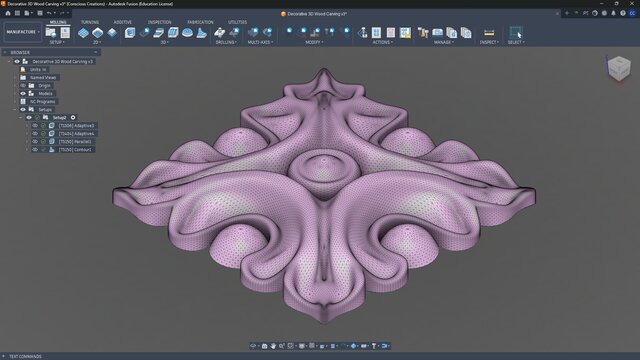The height and width of the screenshot is (360, 640).
Task: Click the Drill tool icon
Action: pyautogui.click(x=220, y=33)
